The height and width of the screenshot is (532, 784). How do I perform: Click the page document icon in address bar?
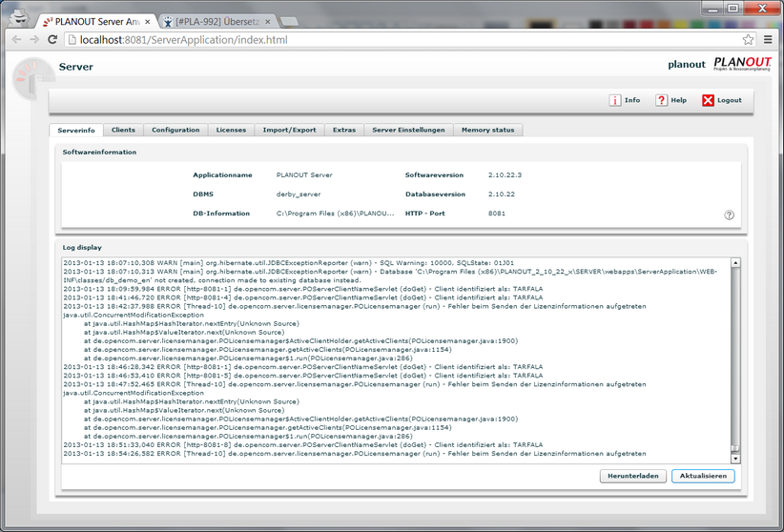point(72,40)
